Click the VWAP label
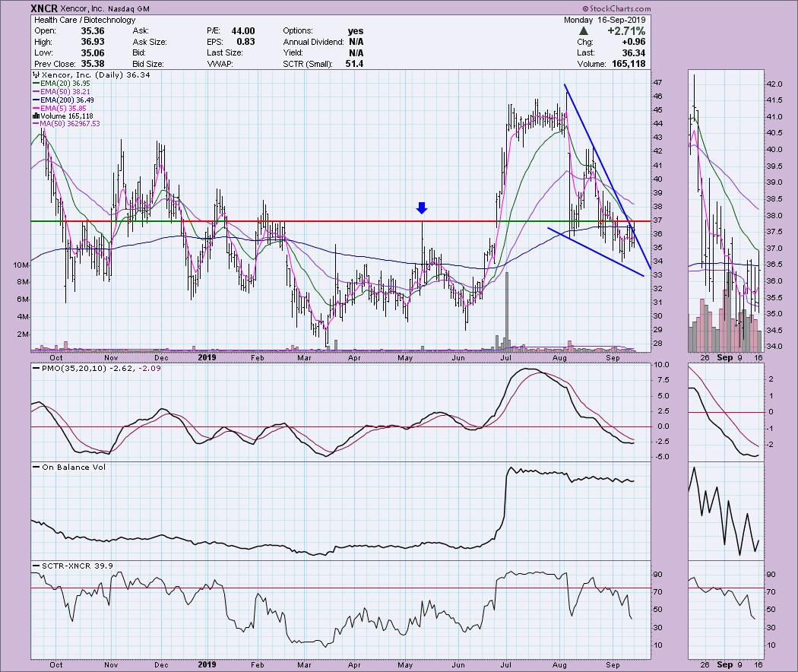The height and width of the screenshot is (672, 798). tap(220, 64)
